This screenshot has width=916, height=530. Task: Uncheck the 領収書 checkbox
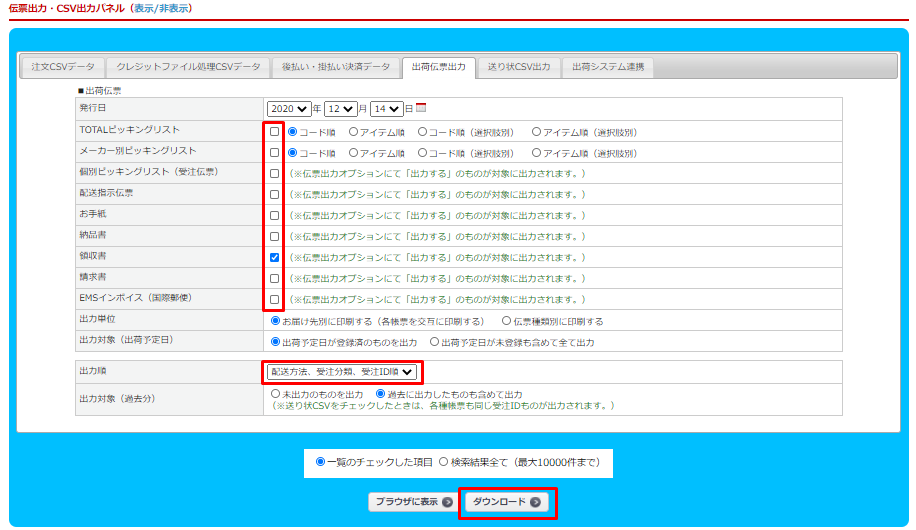(274, 258)
